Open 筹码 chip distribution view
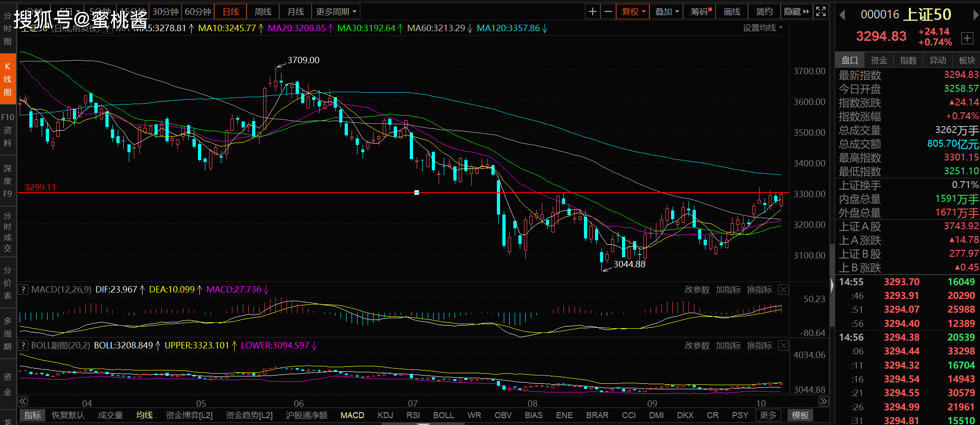The image size is (980, 425). (x=700, y=11)
